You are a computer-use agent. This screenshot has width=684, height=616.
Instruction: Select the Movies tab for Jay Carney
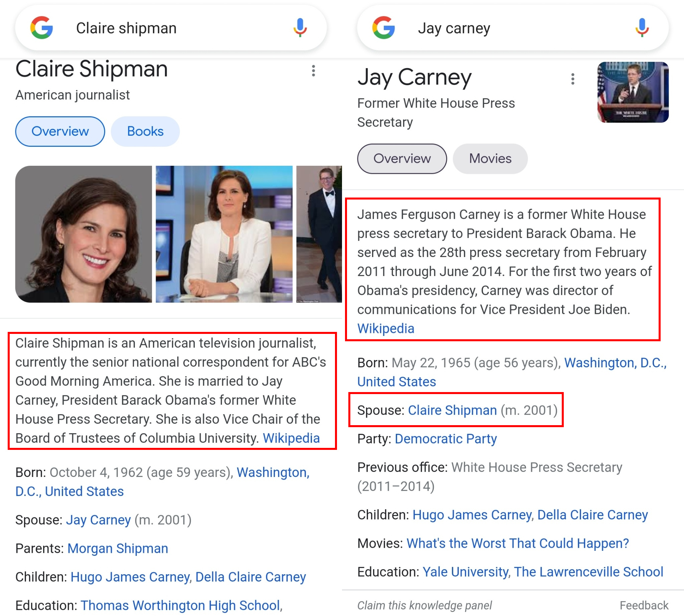click(490, 159)
